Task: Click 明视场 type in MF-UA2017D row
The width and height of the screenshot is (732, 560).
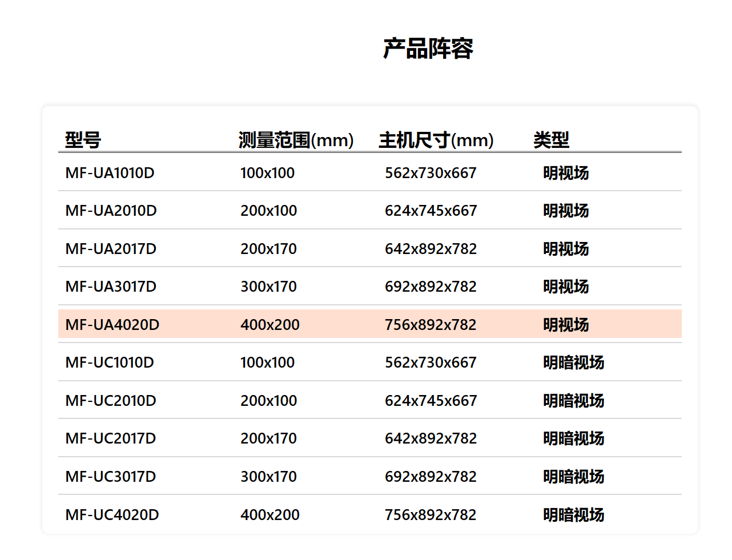Action: point(566,249)
